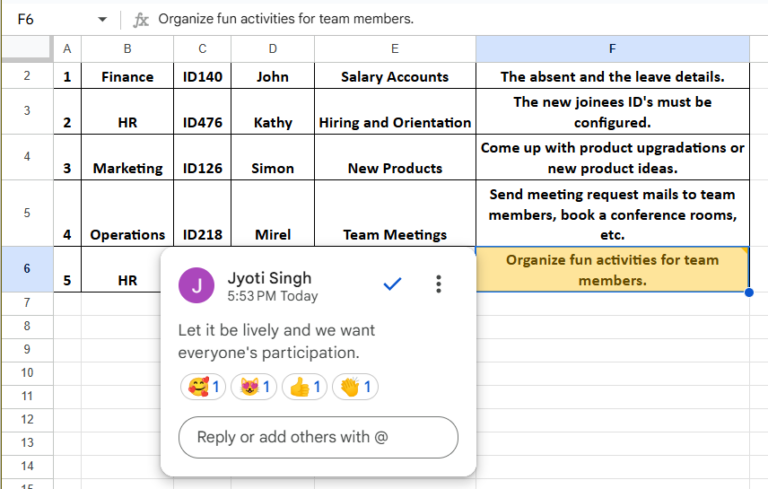The width and height of the screenshot is (768, 489).
Task: Select the cell containing ID218
Action: [202, 214]
